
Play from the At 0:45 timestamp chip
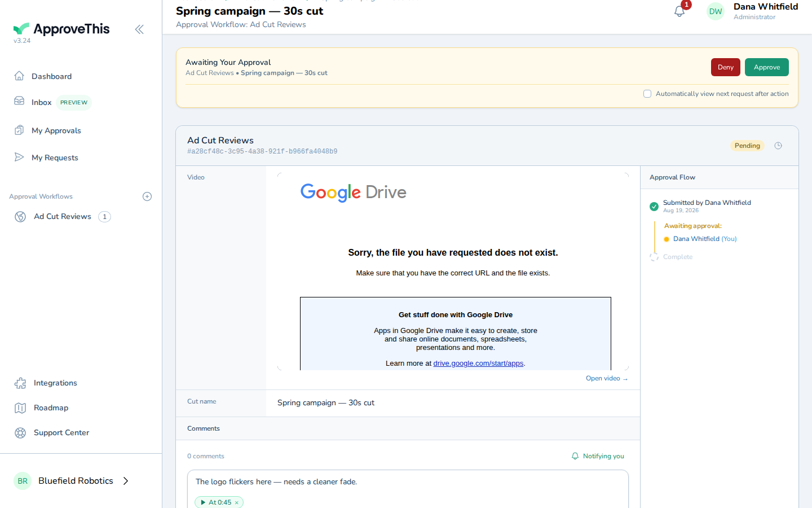point(216,502)
